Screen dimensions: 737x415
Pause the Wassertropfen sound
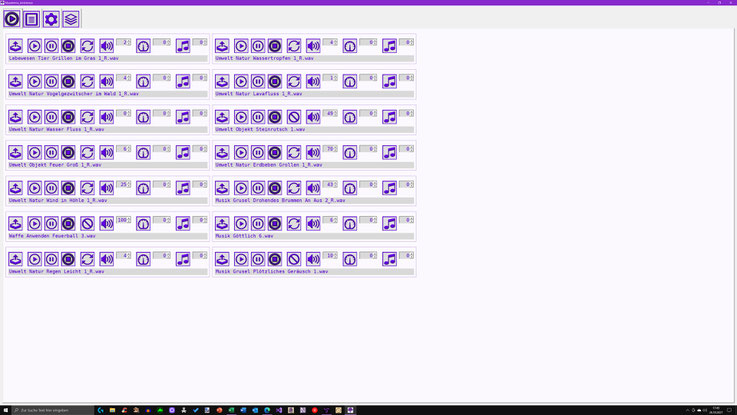(x=258, y=46)
